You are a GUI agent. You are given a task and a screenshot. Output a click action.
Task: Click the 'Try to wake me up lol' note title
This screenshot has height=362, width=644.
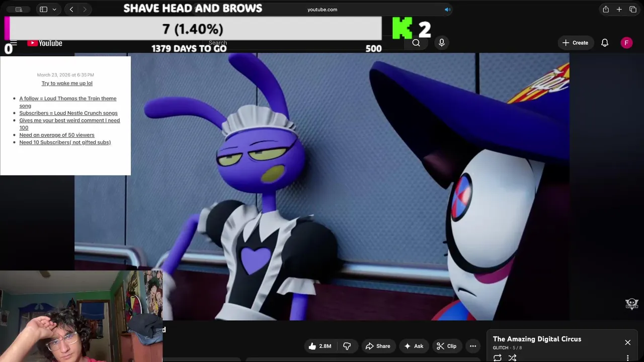point(67,83)
